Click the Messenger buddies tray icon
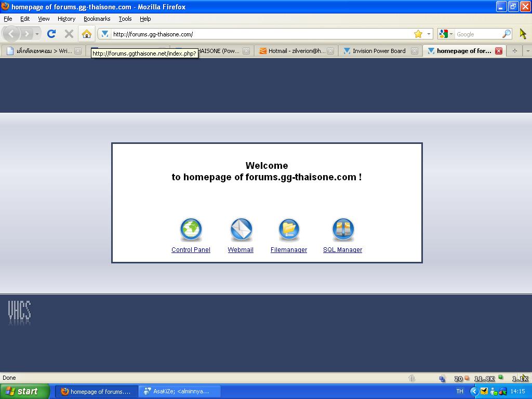Viewport: 532px width, 399px height. [x=494, y=392]
